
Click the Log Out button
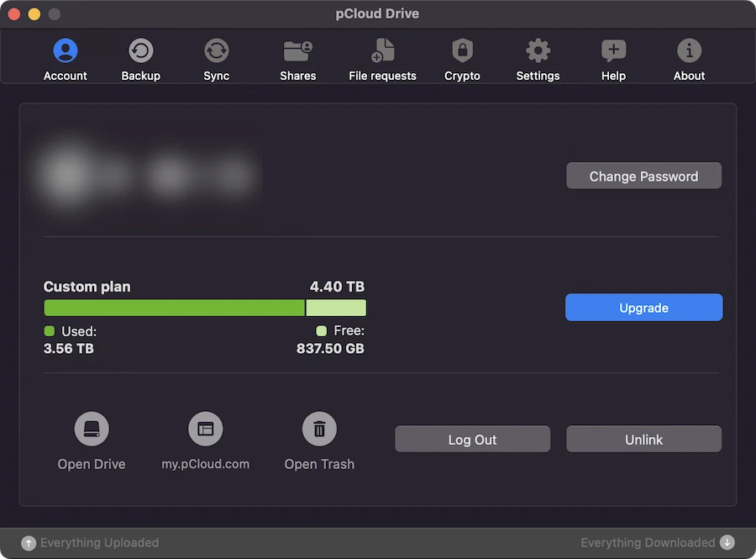[x=472, y=439]
